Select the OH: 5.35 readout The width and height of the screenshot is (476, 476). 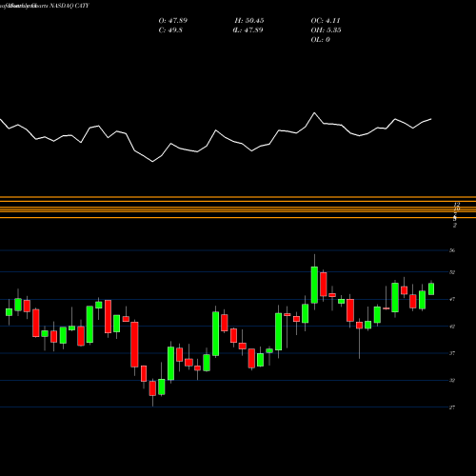click(x=326, y=30)
